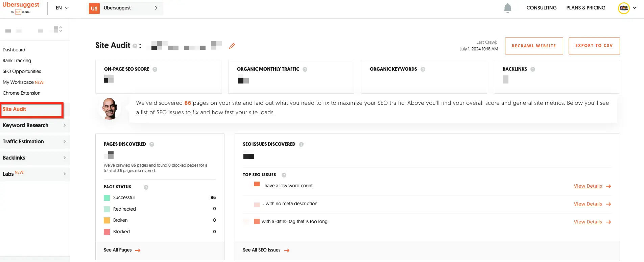Click the yellow Broken status swatch

107,220
